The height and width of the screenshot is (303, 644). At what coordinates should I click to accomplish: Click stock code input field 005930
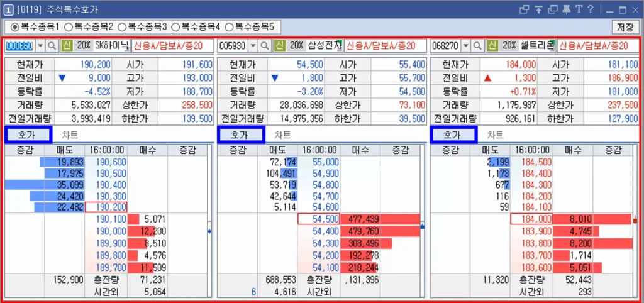point(233,45)
